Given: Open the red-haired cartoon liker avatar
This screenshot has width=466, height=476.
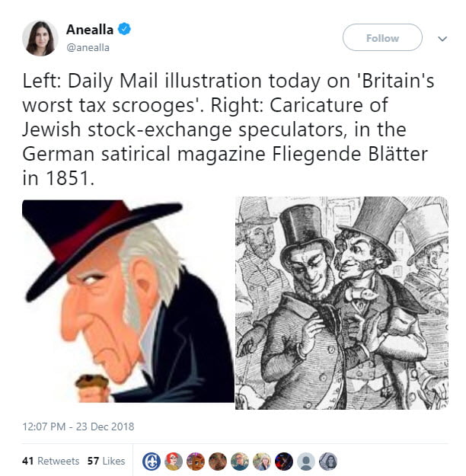Looking at the screenshot, I should (x=174, y=462).
